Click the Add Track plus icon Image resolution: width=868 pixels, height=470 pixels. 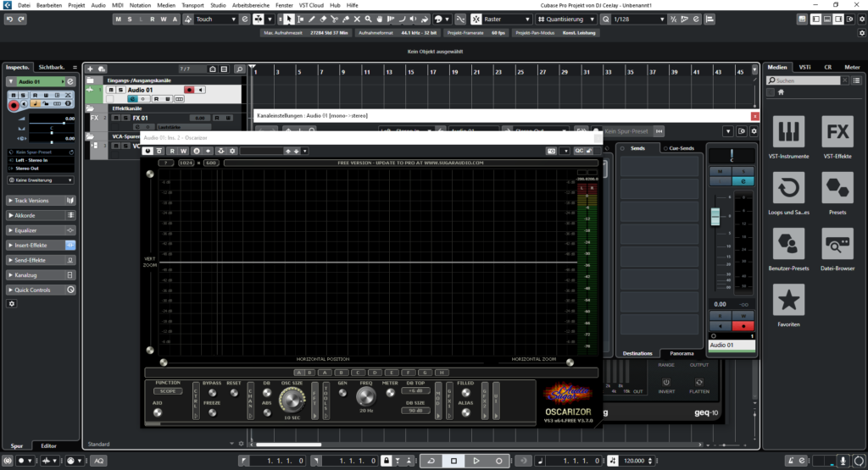pos(90,69)
